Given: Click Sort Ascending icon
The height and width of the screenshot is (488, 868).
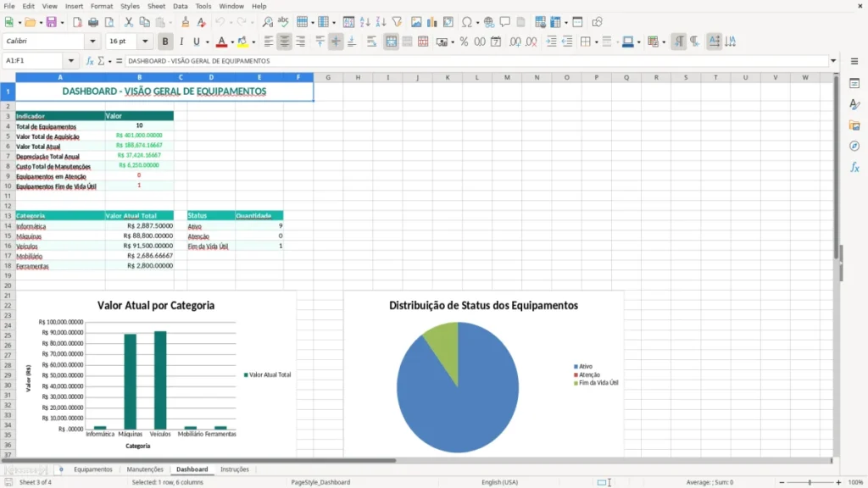Looking at the screenshot, I should [x=364, y=22].
